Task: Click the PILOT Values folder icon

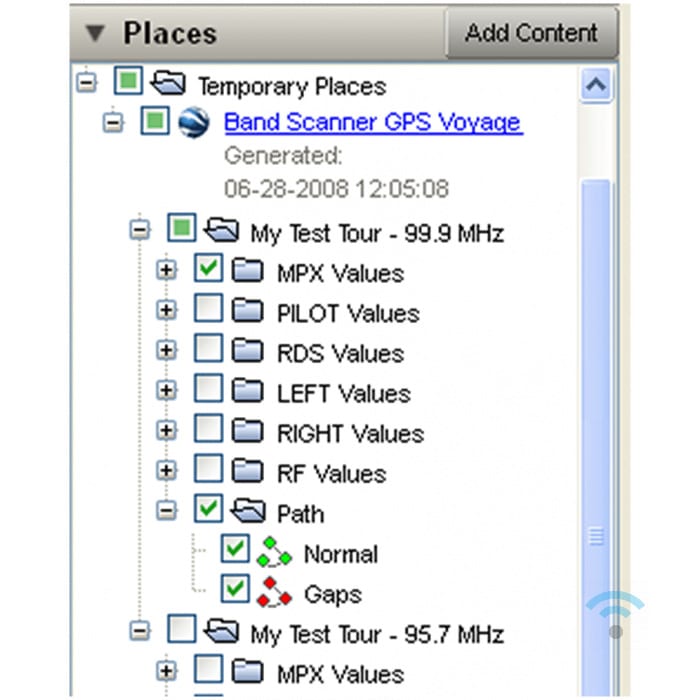Action: click(x=246, y=312)
